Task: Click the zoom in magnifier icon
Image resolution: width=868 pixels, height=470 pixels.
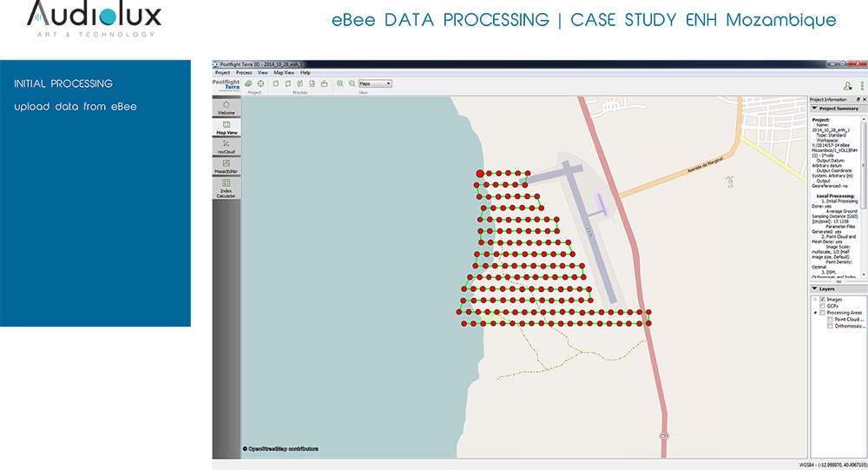Action: (x=339, y=83)
